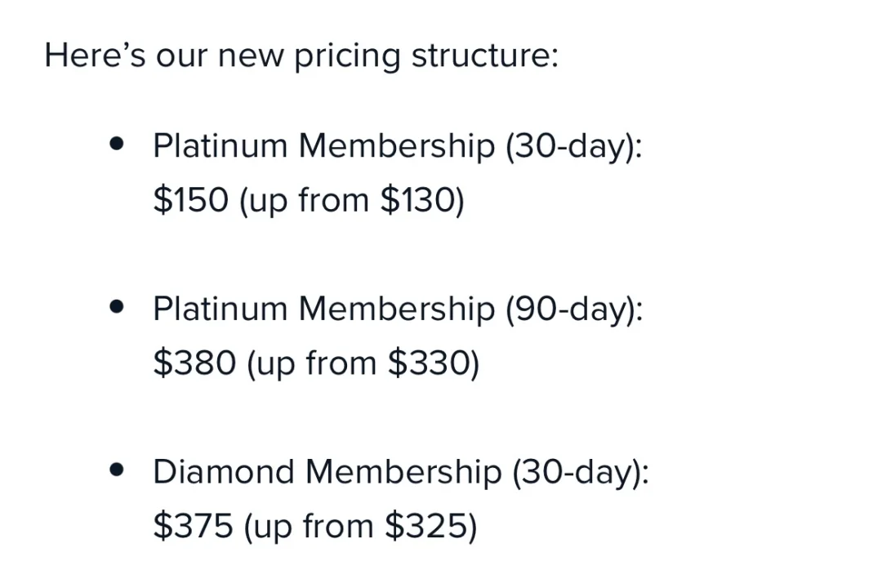Click the bullet point before Diamond Membership

[118, 470]
